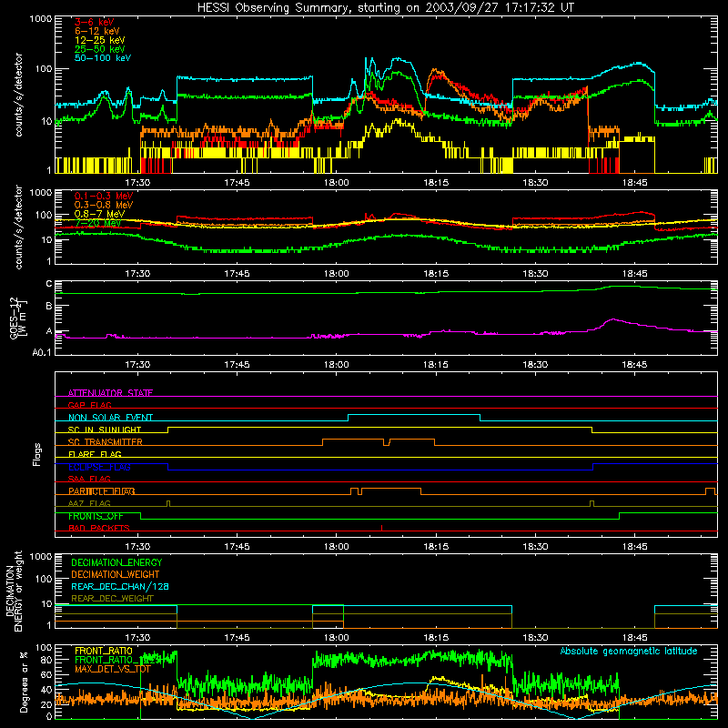The image size is (728, 728).
Task: Click the yellow FRONT_RATIO legend entry
Action: [104, 651]
